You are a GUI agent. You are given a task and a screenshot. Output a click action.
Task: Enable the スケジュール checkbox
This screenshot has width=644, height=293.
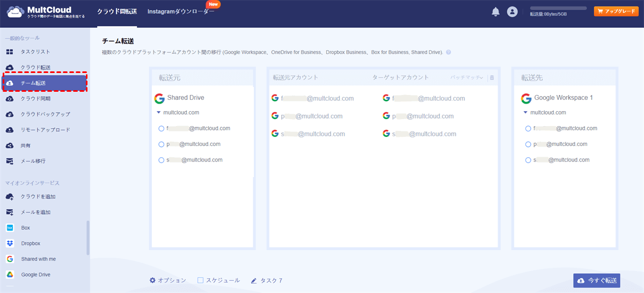[201, 281]
